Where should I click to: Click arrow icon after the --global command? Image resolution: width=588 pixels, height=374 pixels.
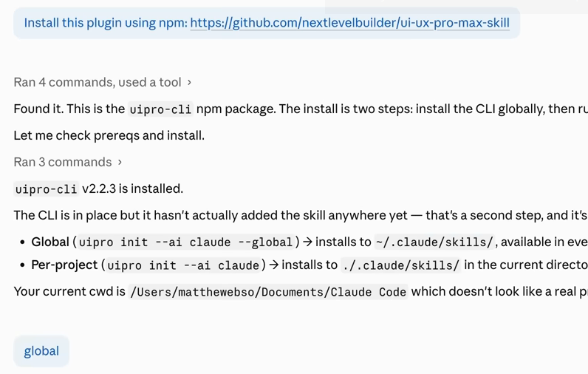point(307,242)
